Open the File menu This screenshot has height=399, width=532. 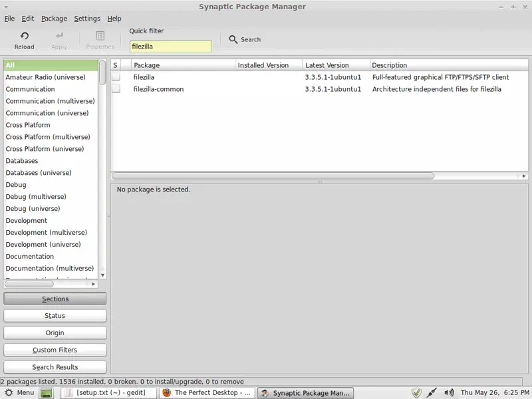coord(9,19)
